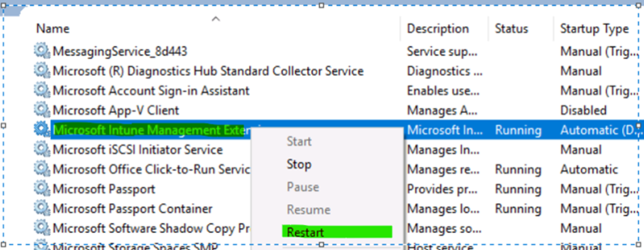Click the 'Manages A...' description cell
Viewport: 644px width, 250px height.
point(442,110)
